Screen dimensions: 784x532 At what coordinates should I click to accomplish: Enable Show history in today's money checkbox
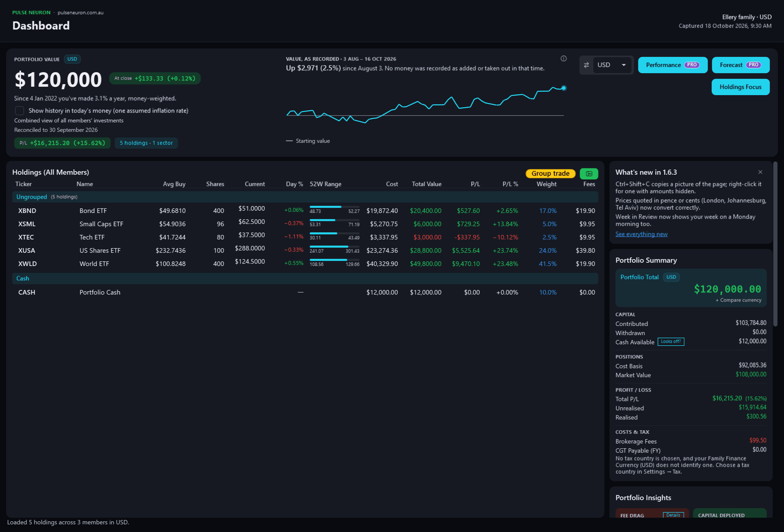click(x=20, y=111)
